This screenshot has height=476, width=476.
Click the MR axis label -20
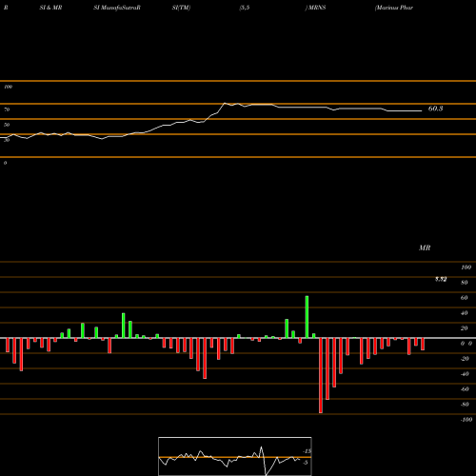(465, 359)
